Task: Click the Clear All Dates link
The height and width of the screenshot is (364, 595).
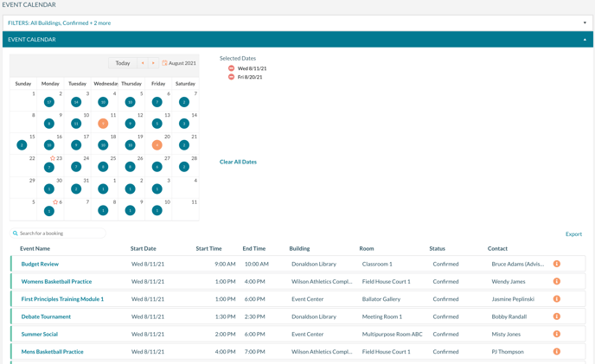Action: (x=238, y=162)
